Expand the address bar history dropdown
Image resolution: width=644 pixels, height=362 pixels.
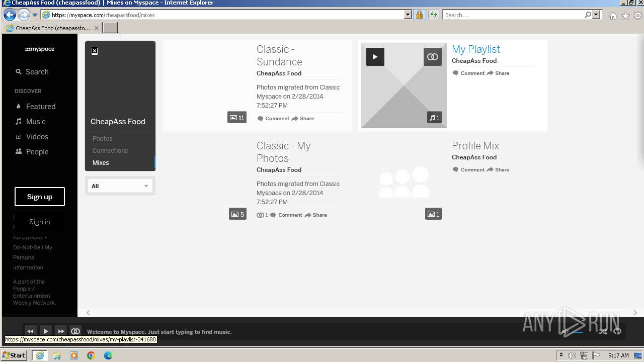click(408, 15)
